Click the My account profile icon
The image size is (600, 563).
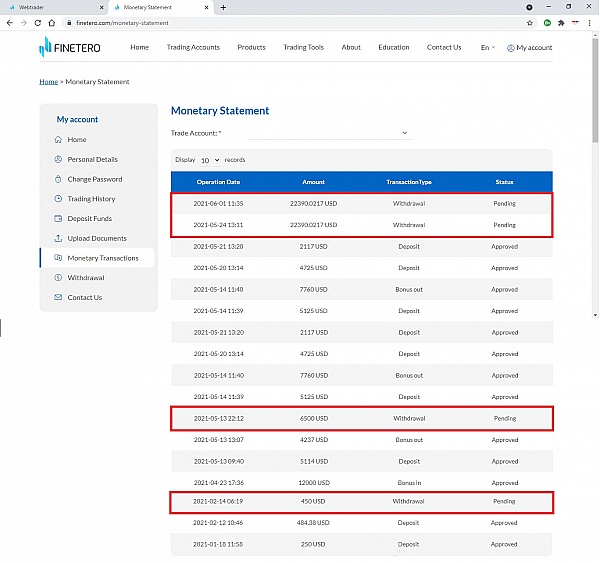(510, 48)
